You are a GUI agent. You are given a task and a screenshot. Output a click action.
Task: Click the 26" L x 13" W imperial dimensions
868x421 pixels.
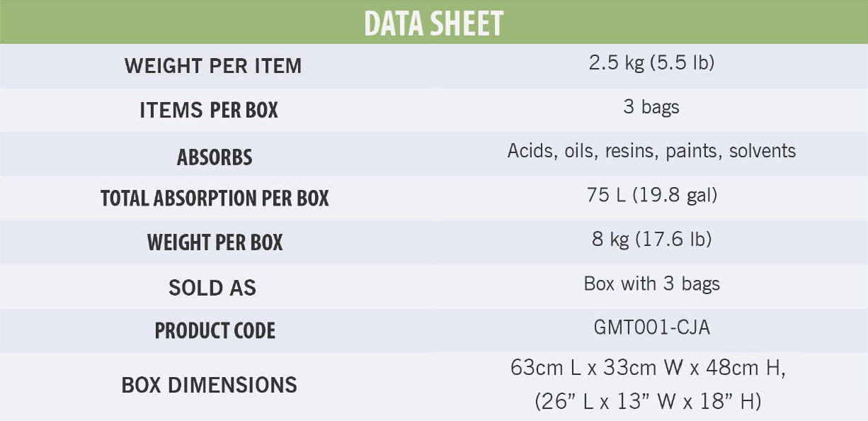610,402
